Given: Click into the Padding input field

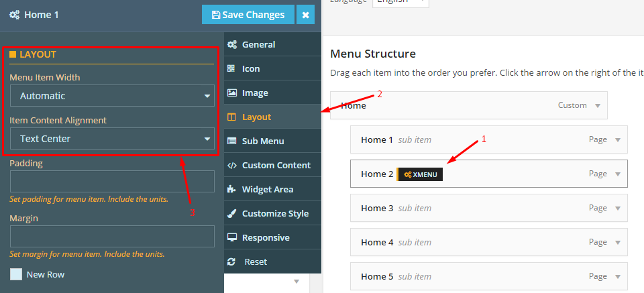Looking at the screenshot, I should coord(112,182).
